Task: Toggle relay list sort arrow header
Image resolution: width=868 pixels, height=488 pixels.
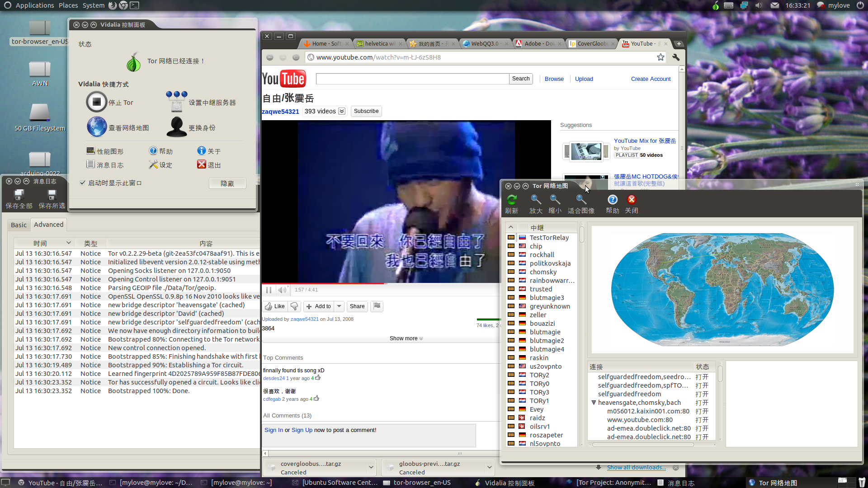Action: pyautogui.click(x=510, y=227)
